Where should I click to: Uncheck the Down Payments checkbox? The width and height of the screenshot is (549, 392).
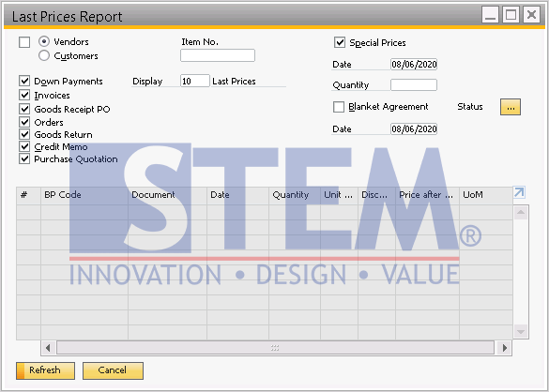[24, 82]
